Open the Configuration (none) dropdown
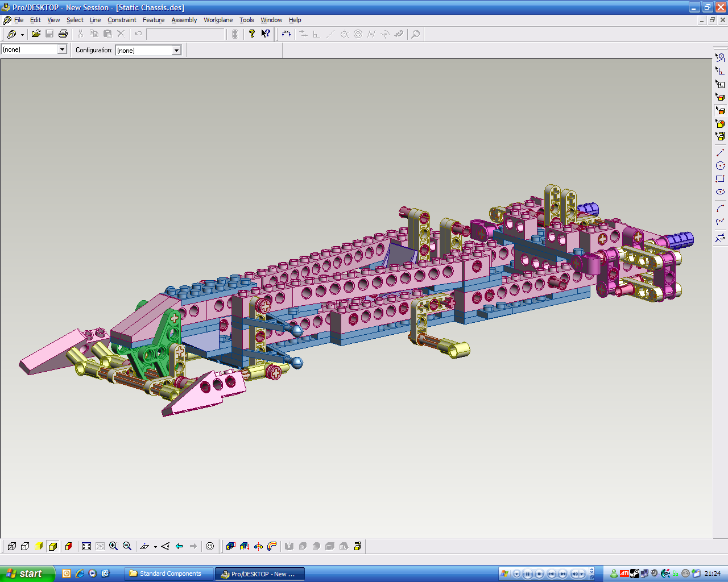728x582 pixels. (x=176, y=50)
